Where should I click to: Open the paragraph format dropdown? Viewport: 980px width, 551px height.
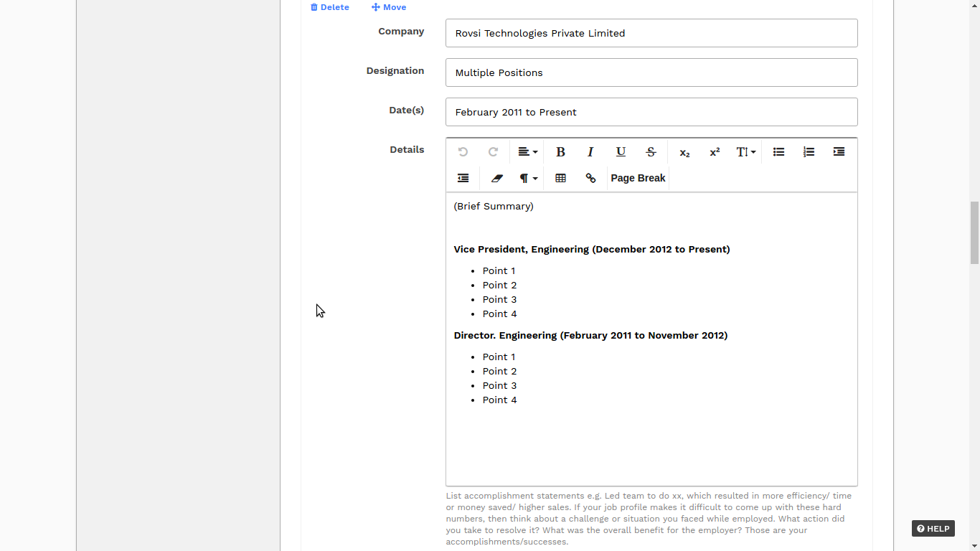coord(528,178)
